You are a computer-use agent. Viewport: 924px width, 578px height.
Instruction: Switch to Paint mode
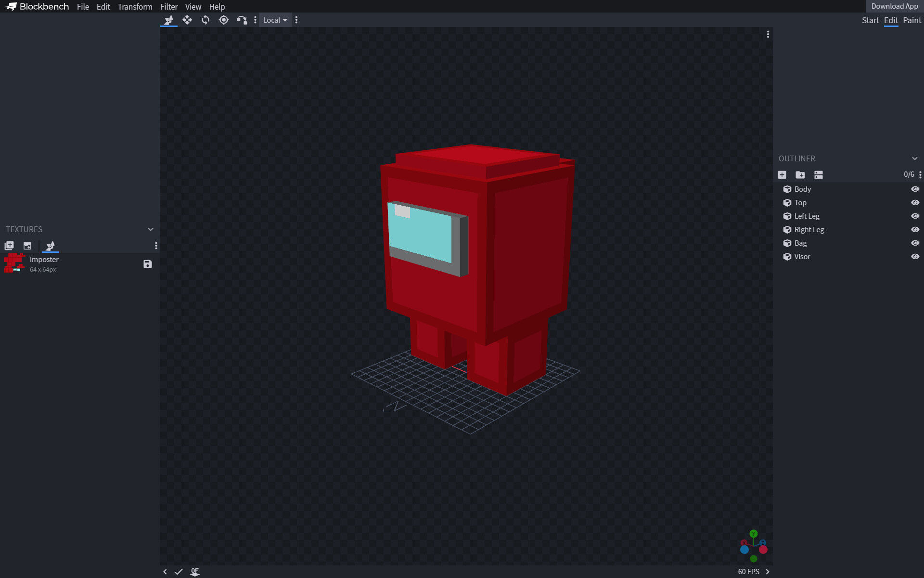pyautogui.click(x=912, y=20)
